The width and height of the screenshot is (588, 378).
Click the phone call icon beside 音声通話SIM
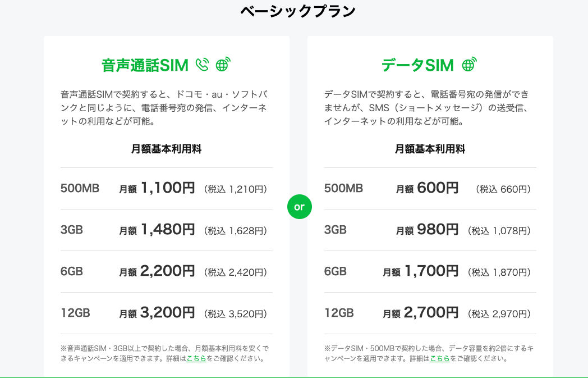pos(202,65)
